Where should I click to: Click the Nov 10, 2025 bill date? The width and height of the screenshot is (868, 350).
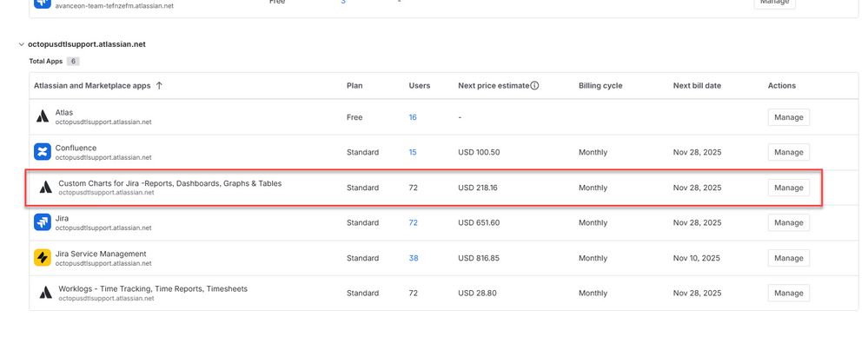pos(696,258)
